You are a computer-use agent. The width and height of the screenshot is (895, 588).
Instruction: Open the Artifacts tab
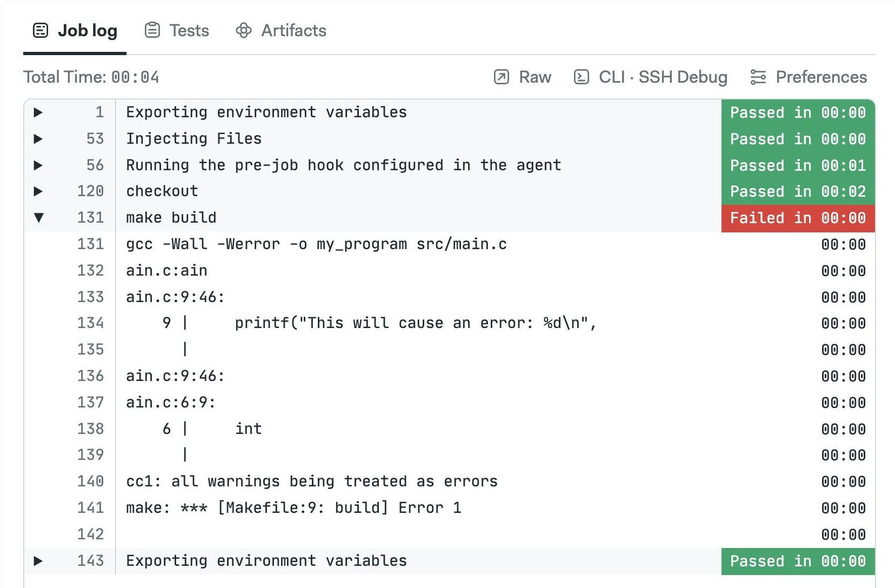click(281, 30)
